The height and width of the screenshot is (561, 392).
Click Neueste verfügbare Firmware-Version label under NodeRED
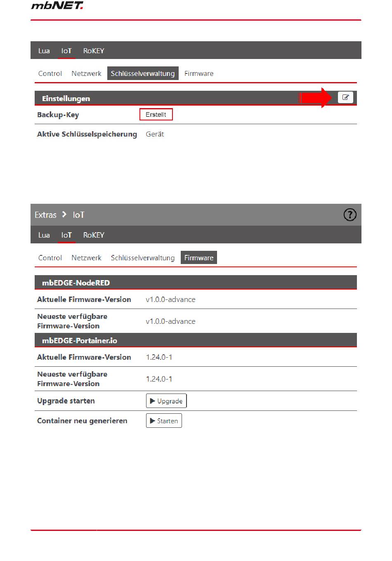72,321
